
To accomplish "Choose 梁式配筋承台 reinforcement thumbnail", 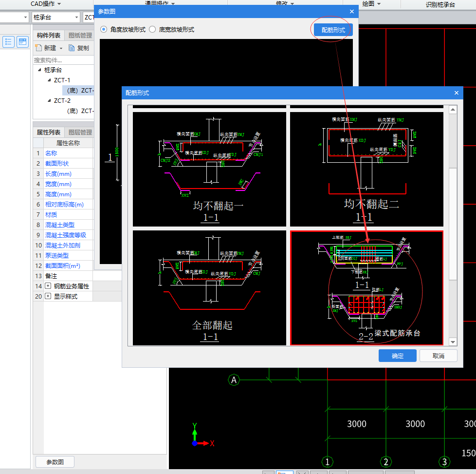I will [x=366, y=288].
